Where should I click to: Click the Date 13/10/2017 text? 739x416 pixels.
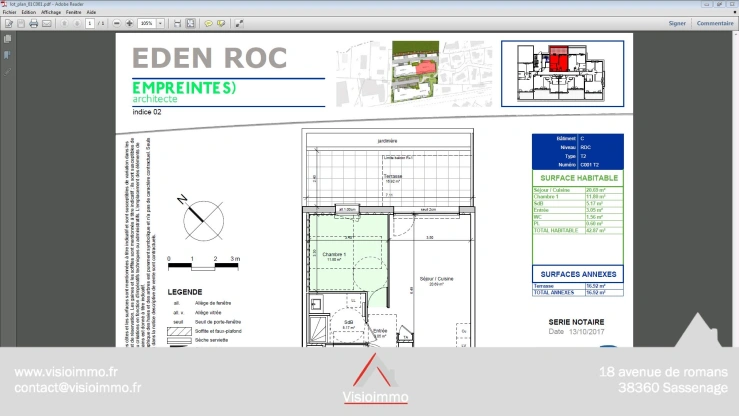coord(576,332)
